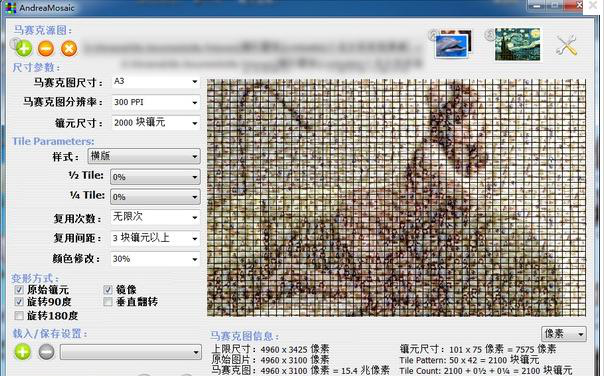Toggle the 镜像 checkbox
The height and width of the screenshot is (376, 604).
(x=108, y=290)
